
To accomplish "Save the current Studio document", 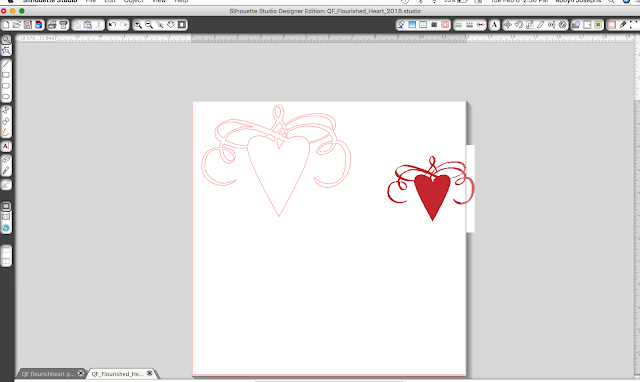I will point(28,25).
